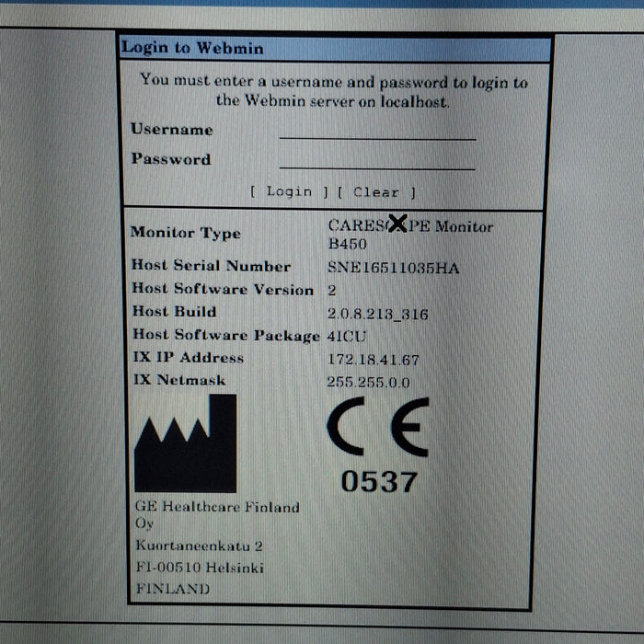Click the 'Login to Webmin' title bar
Viewport: 644px width, 644px height.
(x=335, y=49)
